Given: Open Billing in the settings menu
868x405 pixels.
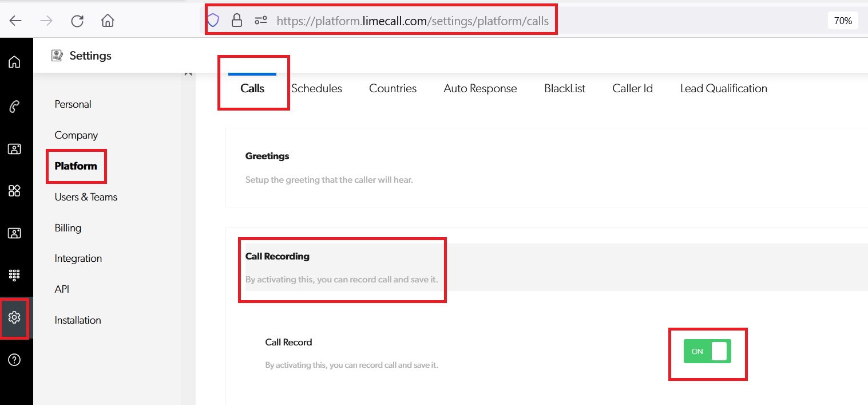Looking at the screenshot, I should (68, 228).
